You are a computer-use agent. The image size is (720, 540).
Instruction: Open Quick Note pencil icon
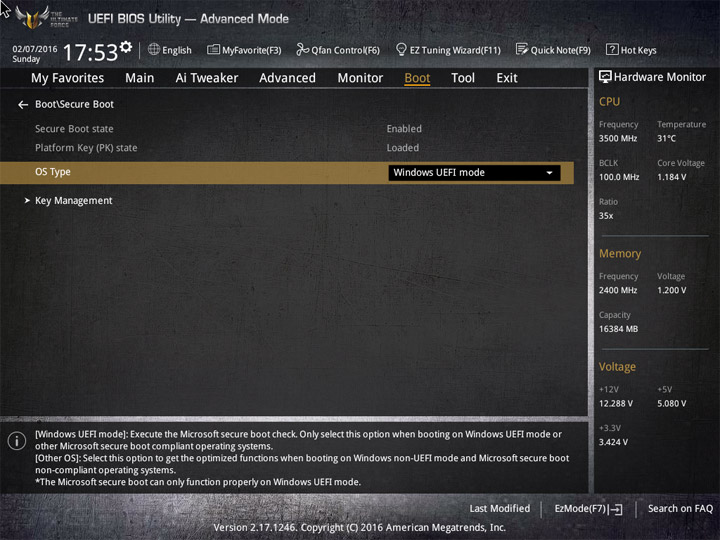click(x=522, y=49)
